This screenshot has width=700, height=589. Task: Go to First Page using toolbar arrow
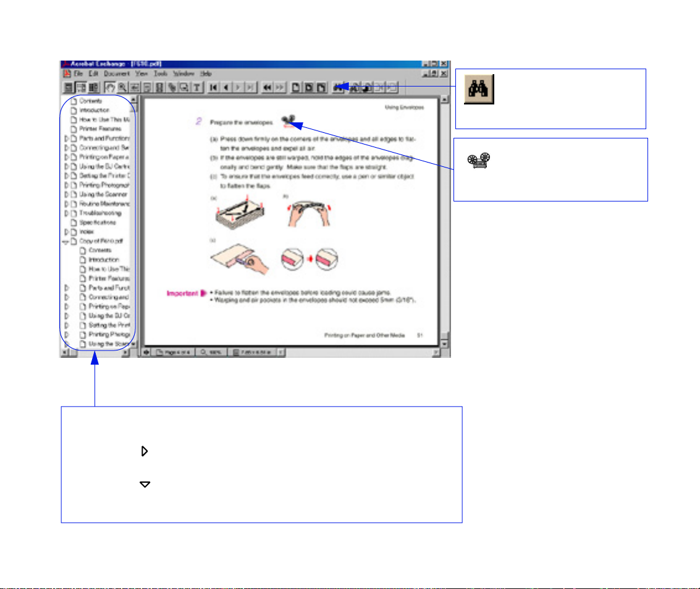(213, 88)
